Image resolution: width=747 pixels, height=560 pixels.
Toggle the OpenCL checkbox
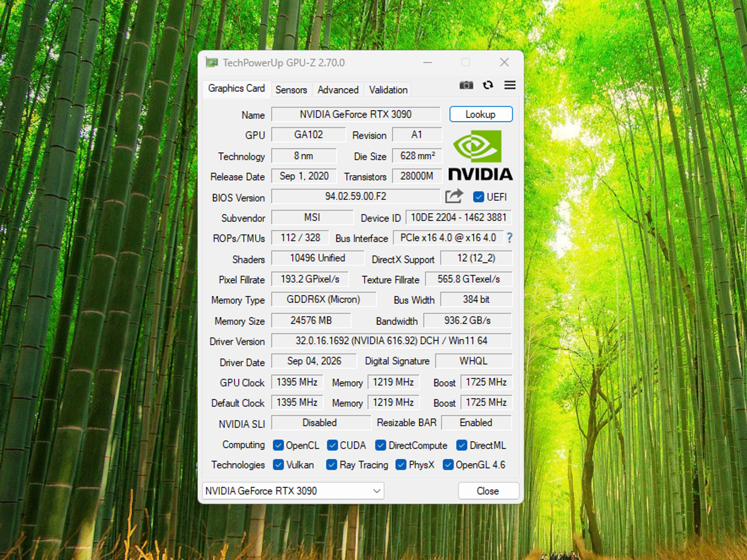point(278,445)
